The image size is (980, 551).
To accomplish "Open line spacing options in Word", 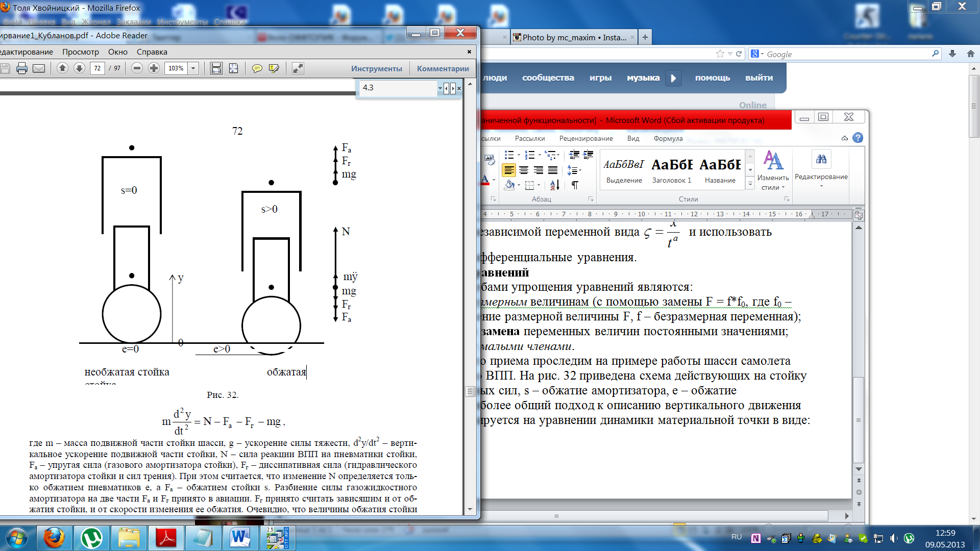I will [x=574, y=170].
